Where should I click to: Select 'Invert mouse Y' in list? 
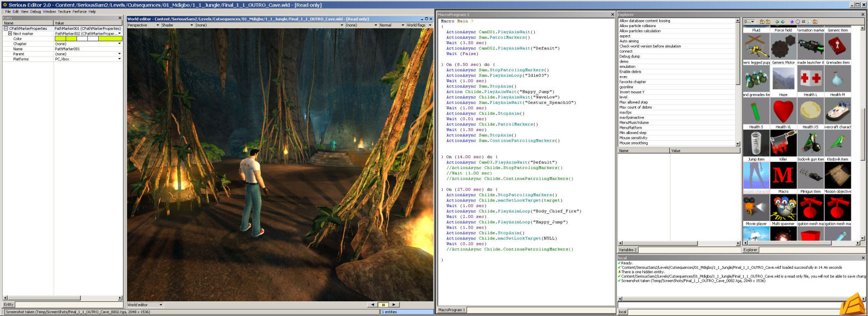[676, 92]
